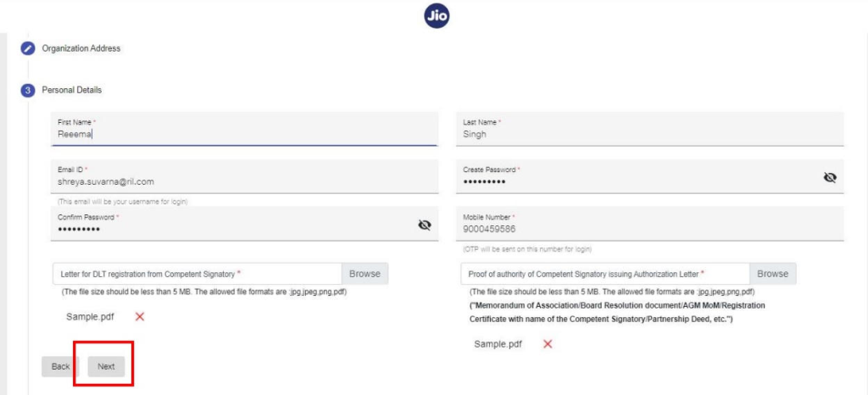Open the Organization Address pencil edit icon

(27, 48)
